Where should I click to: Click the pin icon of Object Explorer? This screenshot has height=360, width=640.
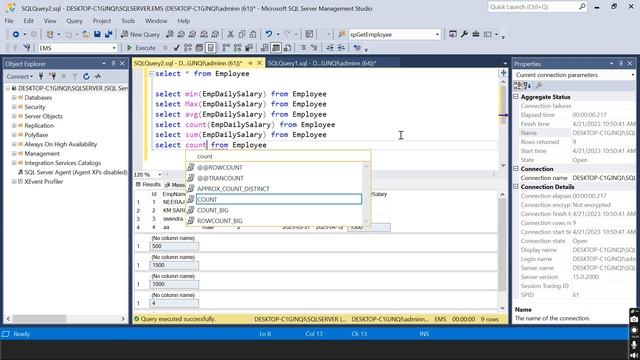coord(113,64)
